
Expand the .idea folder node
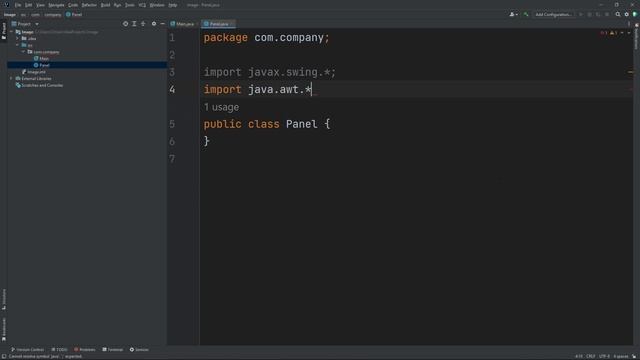18,38
